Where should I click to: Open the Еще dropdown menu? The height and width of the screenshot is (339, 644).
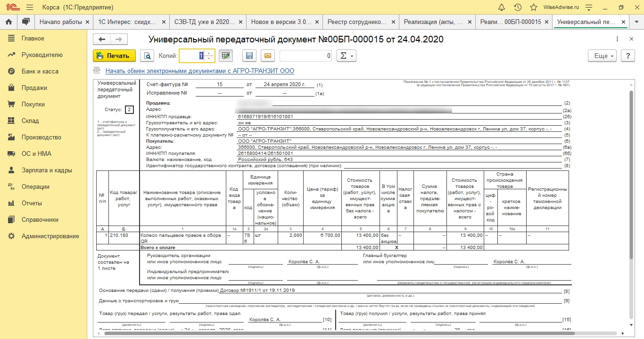click(x=603, y=56)
